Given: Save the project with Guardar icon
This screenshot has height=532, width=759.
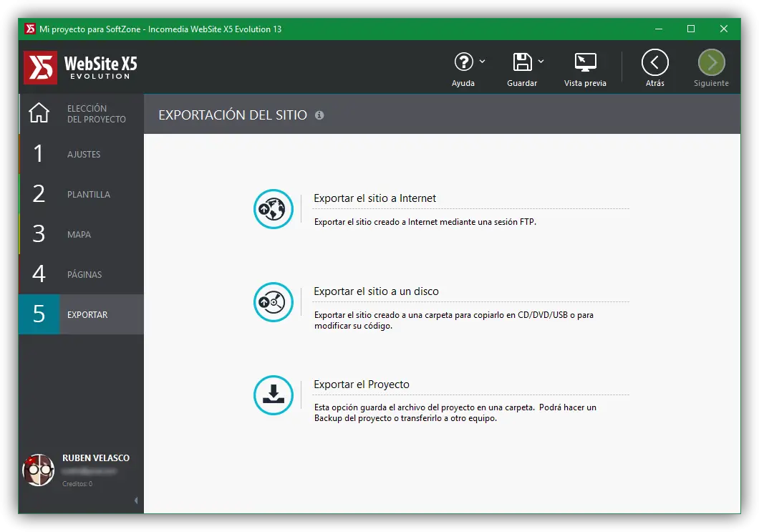Looking at the screenshot, I should (x=522, y=62).
